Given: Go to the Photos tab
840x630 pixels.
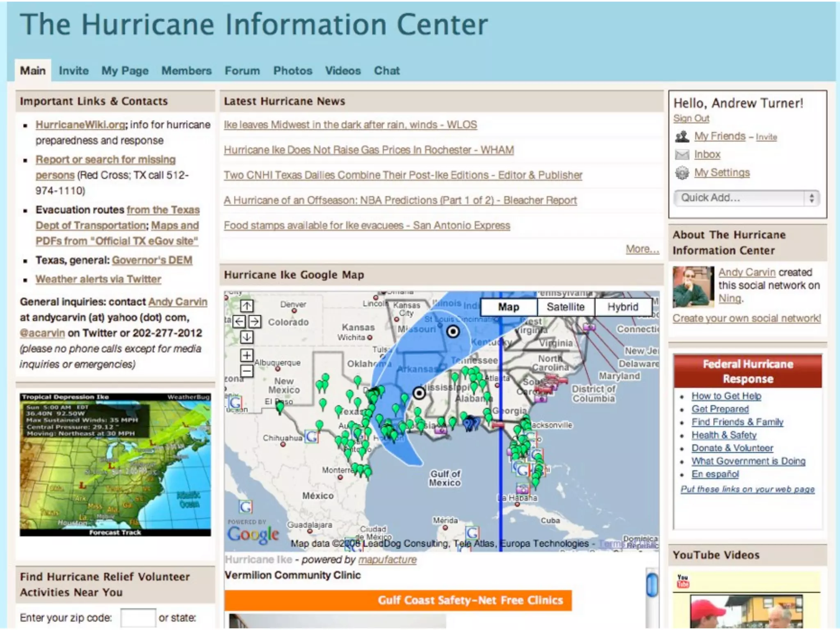Looking at the screenshot, I should click(293, 71).
